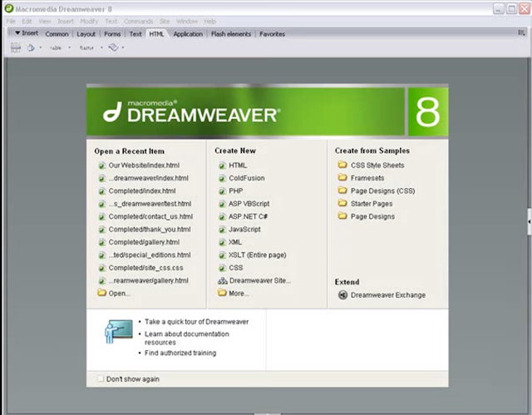Open Learn about documentation resources link
Viewport: 532px width, 415px height.
click(187, 338)
